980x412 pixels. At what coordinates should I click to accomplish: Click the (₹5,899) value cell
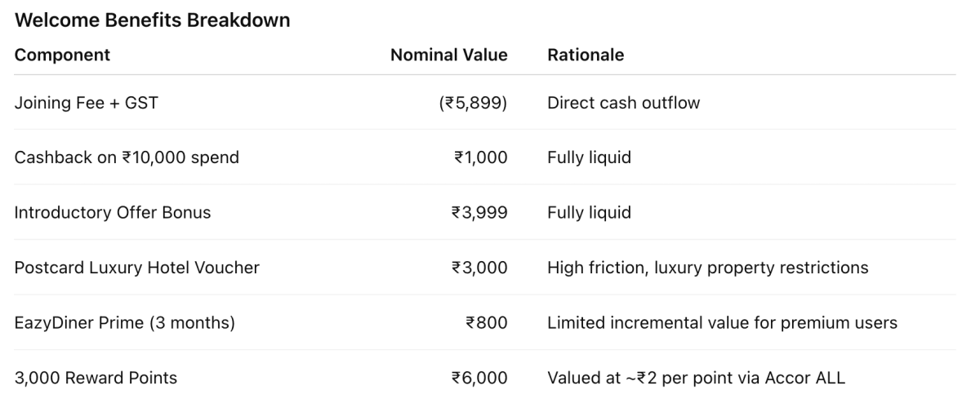point(473,103)
